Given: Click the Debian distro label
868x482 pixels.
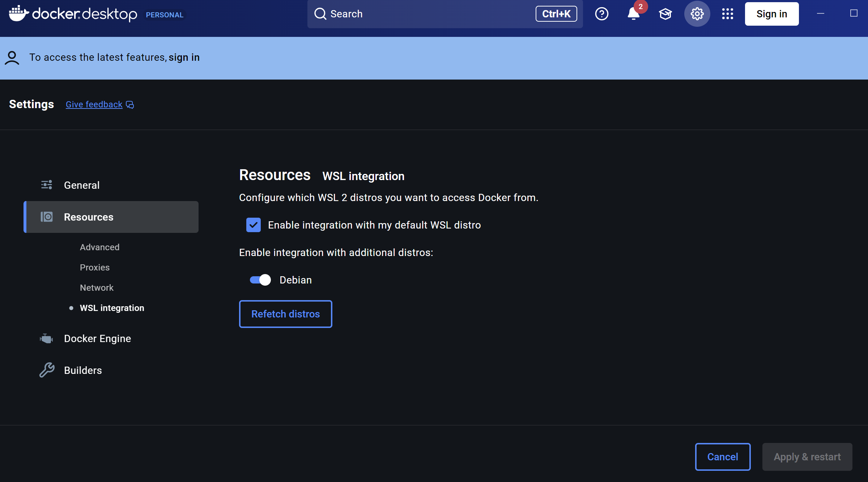Looking at the screenshot, I should tap(295, 280).
